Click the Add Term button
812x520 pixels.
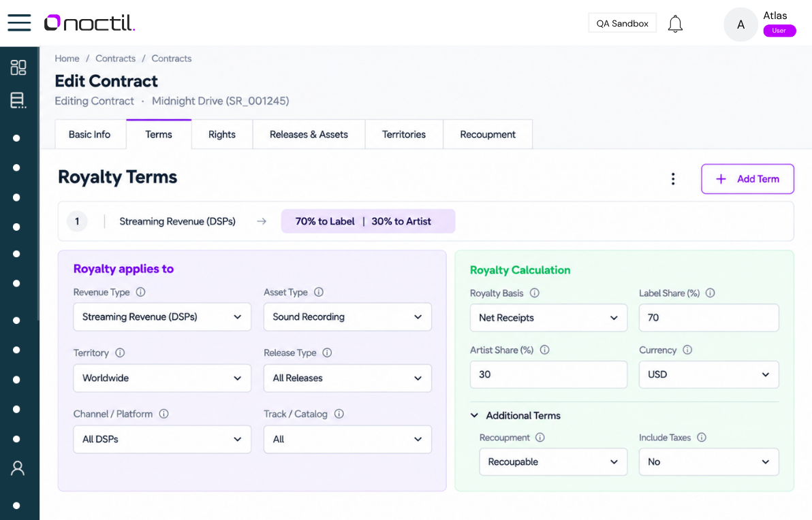tap(747, 179)
